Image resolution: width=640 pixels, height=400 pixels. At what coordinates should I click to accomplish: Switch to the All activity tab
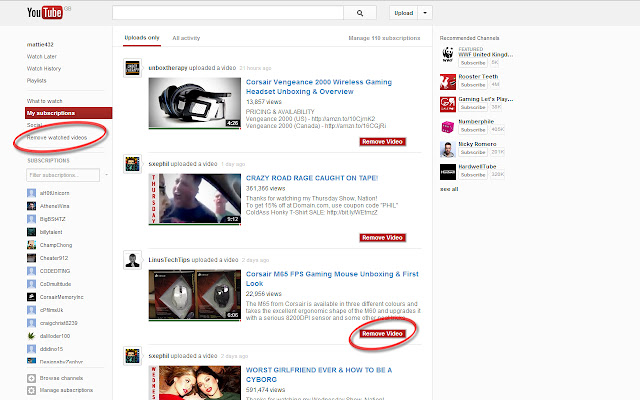186,38
